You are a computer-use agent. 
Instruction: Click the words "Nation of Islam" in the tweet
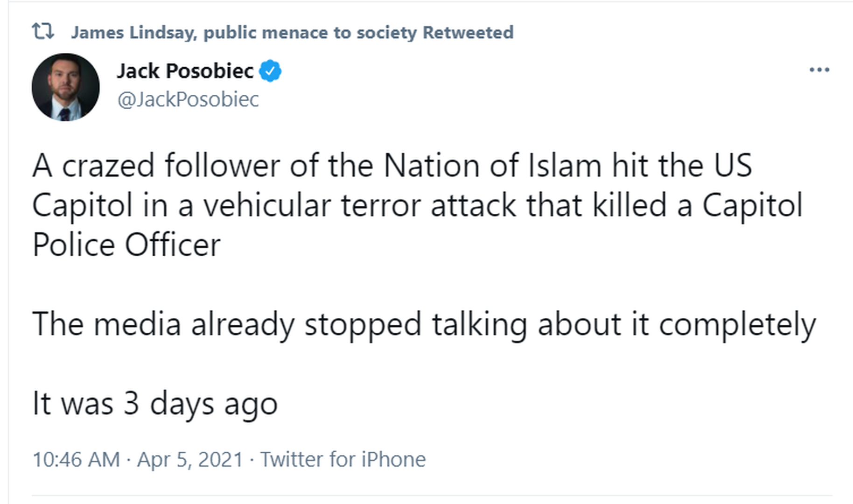(x=492, y=166)
